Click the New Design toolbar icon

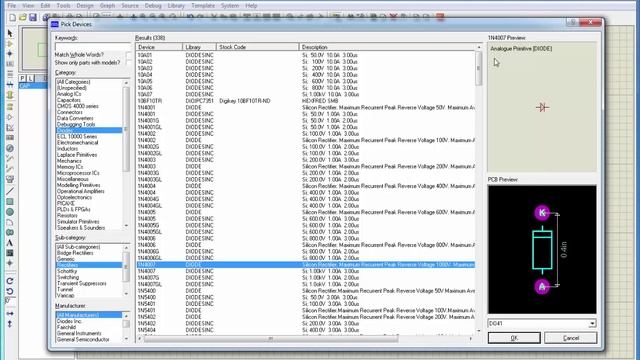click(12, 18)
